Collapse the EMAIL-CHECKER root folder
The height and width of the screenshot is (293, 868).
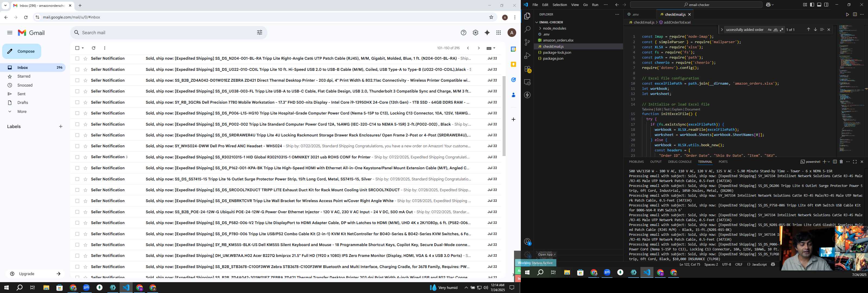[551, 22]
